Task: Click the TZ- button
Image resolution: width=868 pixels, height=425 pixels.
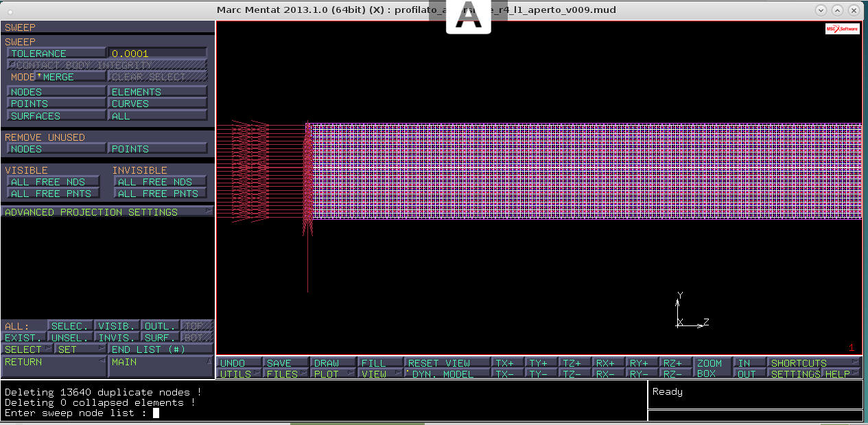Action: tap(576, 374)
